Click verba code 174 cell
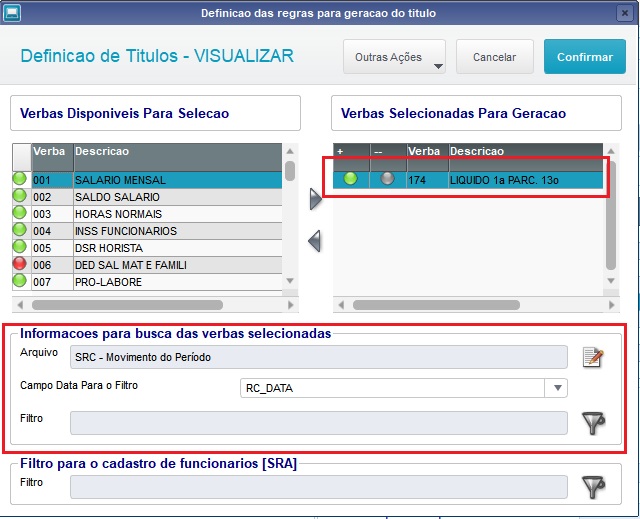The height and width of the screenshot is (519, 640). (427, 180)
